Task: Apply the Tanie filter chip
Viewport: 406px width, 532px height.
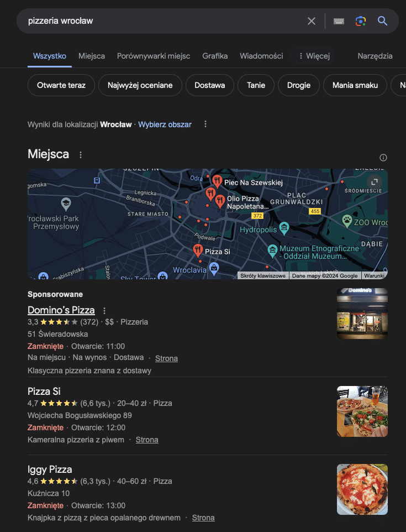Action: pos(256,85)
